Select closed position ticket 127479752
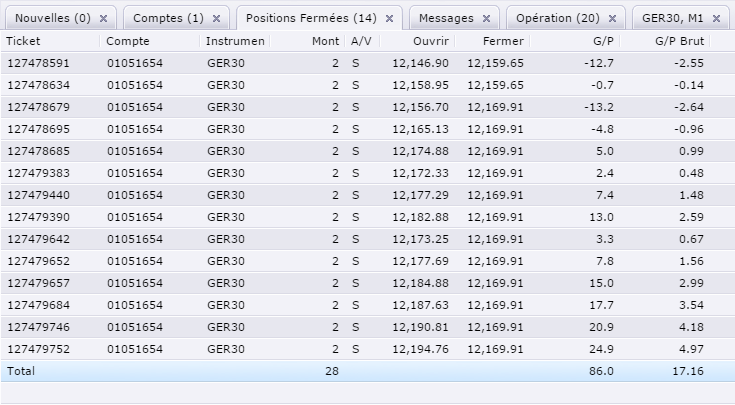735x405 pixels. [x=38, y=349]
